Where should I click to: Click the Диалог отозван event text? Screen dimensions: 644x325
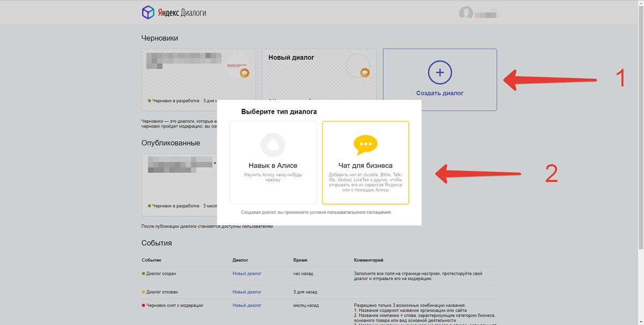click(x=162, y=292)
